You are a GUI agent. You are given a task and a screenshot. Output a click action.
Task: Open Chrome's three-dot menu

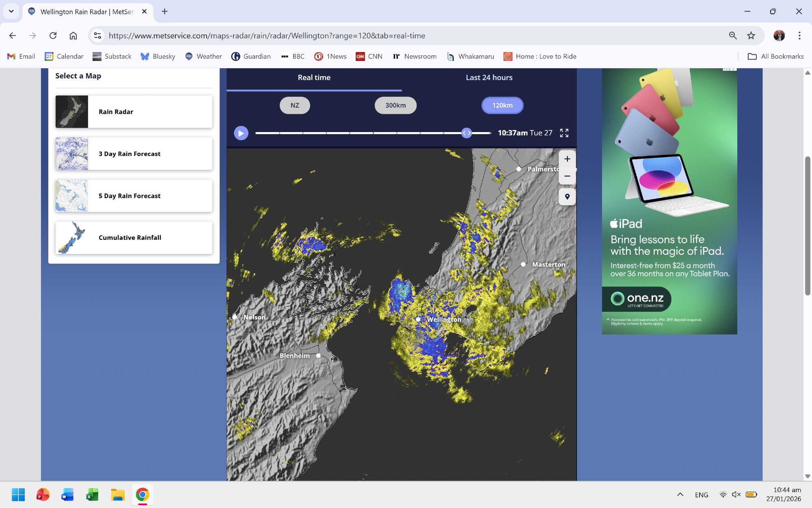point(799,36)
